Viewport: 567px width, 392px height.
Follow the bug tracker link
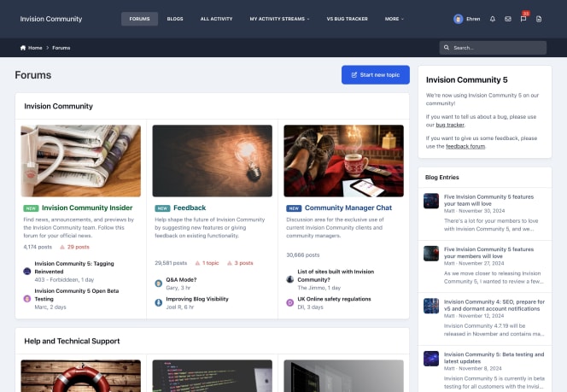450,125
